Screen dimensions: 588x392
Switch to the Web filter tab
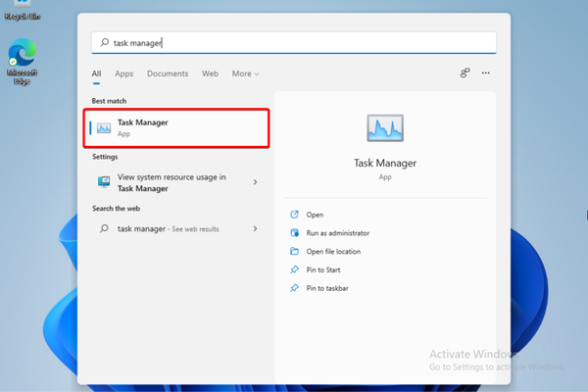pos(210,73)
